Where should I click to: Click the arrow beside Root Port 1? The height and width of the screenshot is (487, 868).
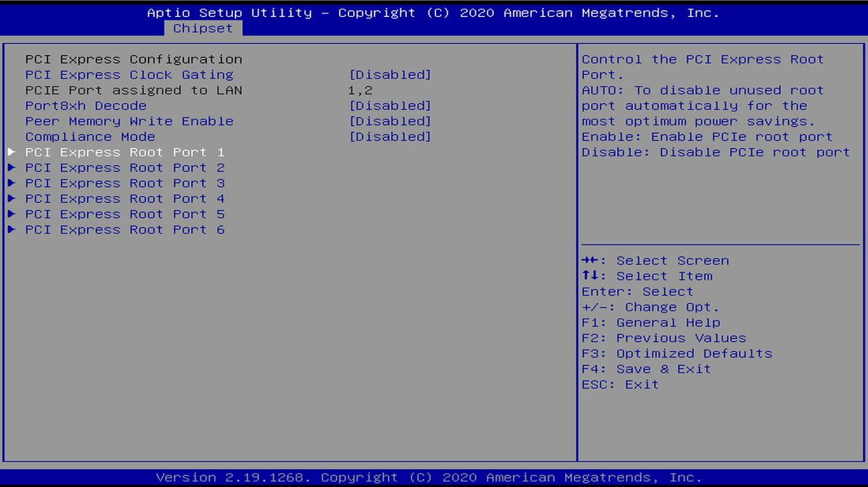click(x=12, y=152)
